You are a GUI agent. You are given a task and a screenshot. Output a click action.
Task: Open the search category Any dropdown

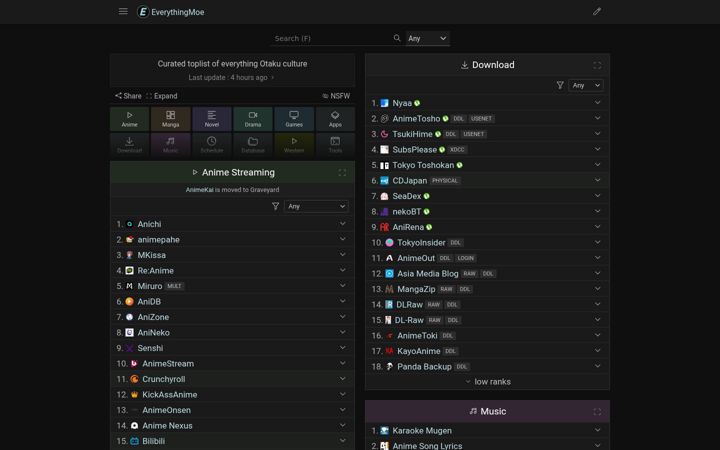[427, 38]
